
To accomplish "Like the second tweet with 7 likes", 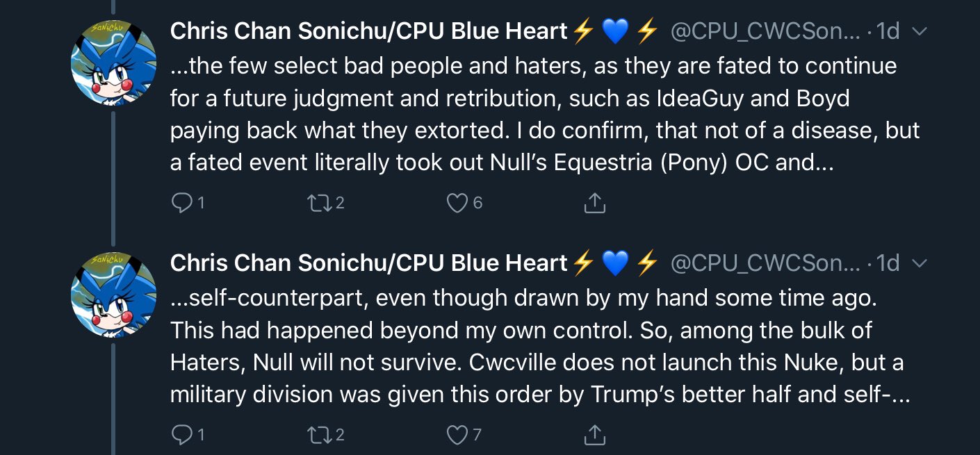I will [x=457, y=435].
